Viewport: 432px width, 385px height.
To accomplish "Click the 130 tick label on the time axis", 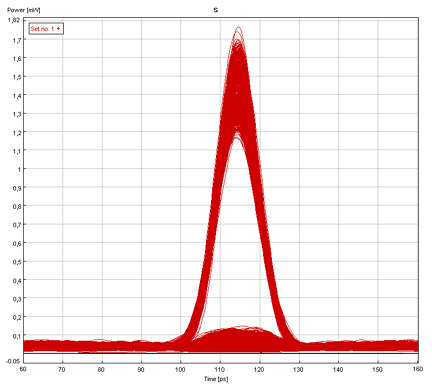I will point(299,369).
